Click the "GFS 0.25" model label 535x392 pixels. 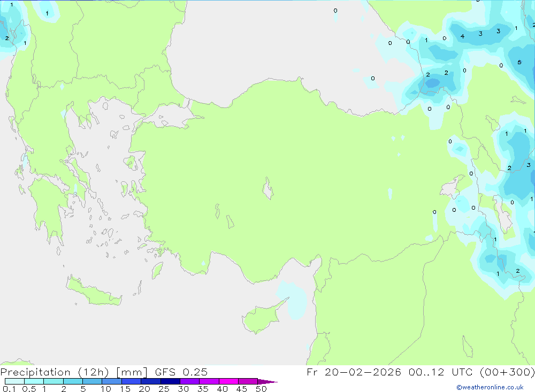coord(181,372)
